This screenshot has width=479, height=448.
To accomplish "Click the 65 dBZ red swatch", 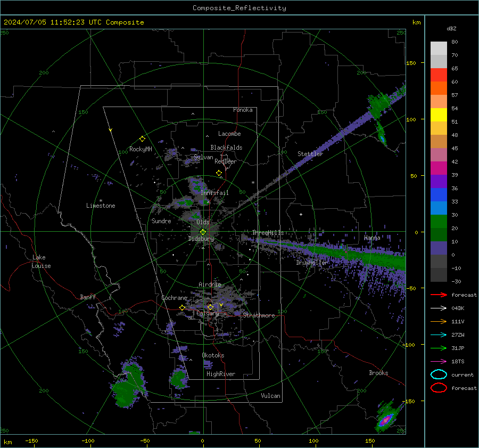I will pos(439,75).
